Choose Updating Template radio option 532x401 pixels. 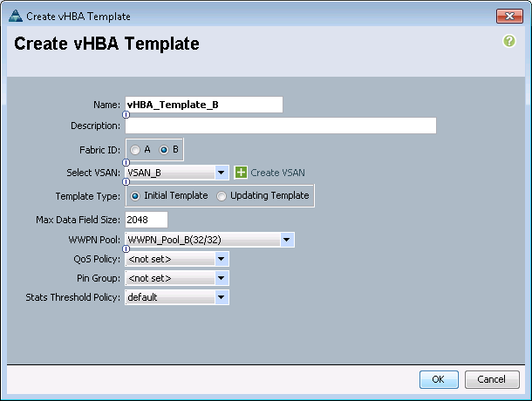click(x=222, y=196)
